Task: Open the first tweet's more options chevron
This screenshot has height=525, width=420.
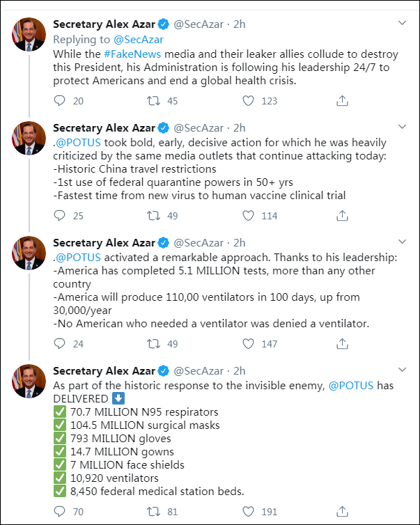Action: click(x=402, y=23)
